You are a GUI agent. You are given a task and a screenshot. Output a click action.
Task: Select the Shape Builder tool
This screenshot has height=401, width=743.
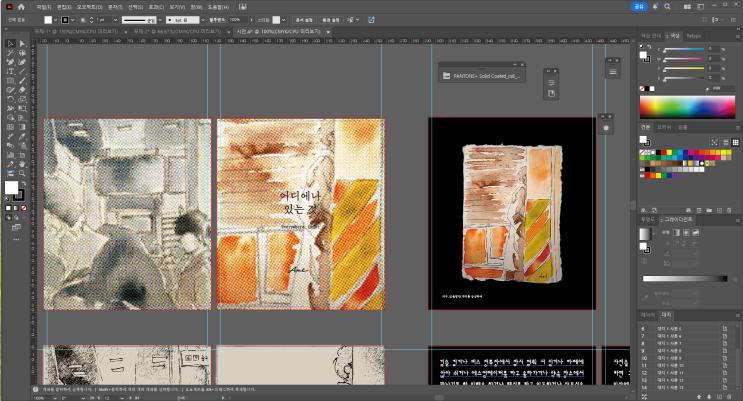point(10,118)
